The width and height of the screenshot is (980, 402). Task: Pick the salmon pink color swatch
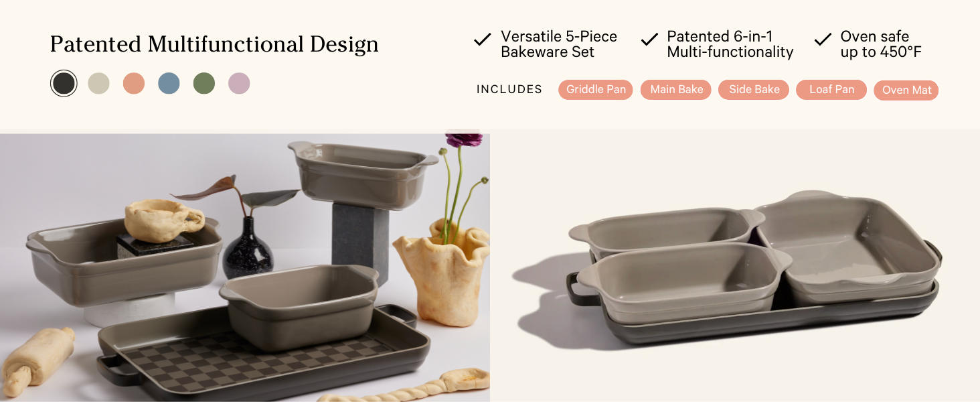(x=134, y=84)
